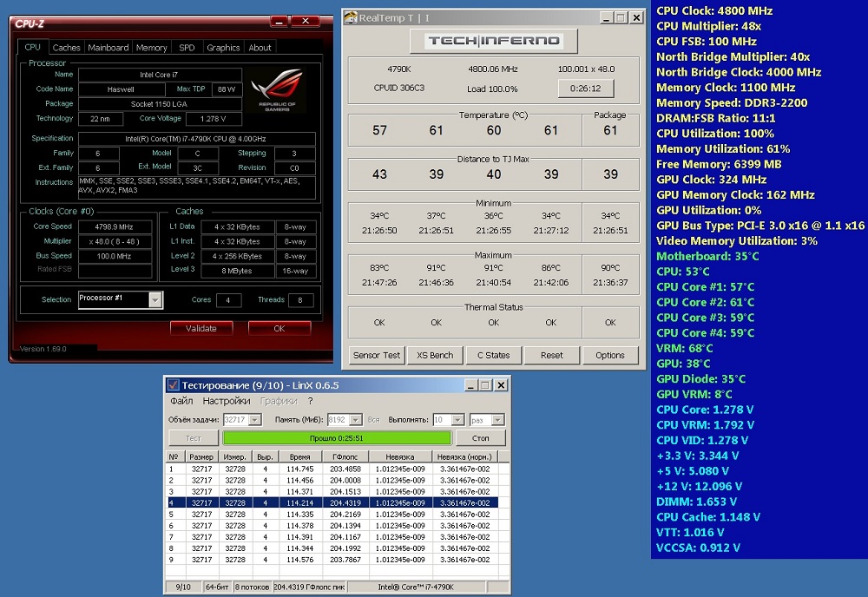The height and width of the screenshot is (597, 868).
Task: Open the About tab in CPU-Z
Action: (x=260, y=48)
